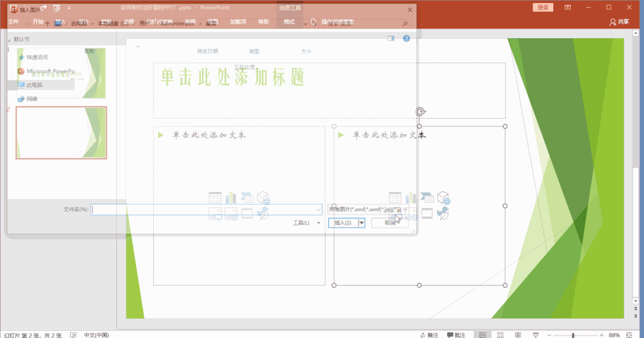Click Insert Video icon in right placeholder
Viewport: 644px width, 338px height.
pos(427,213)
